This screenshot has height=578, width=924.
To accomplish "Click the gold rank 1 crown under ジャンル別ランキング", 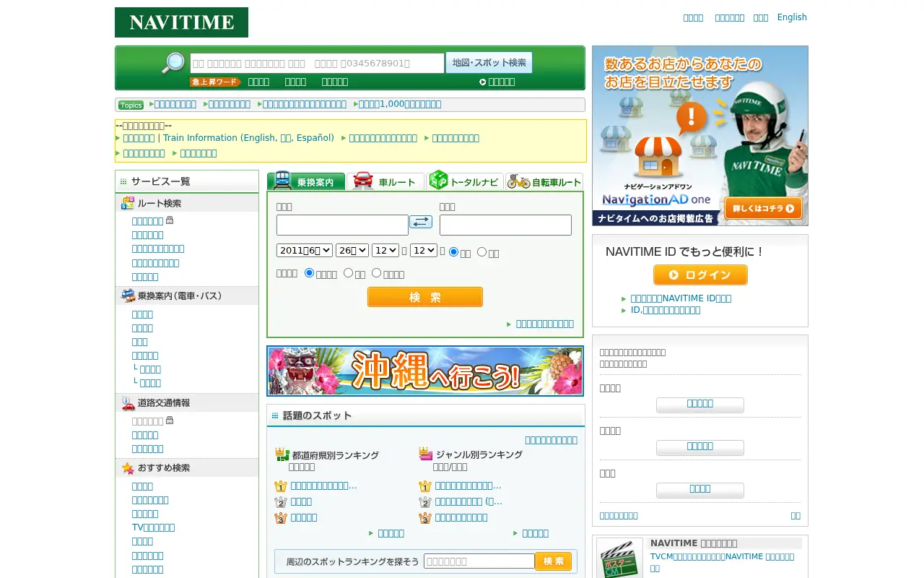I will tap(425, 486).
